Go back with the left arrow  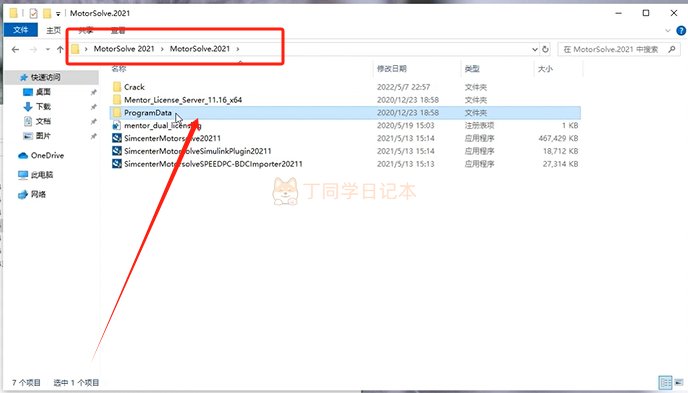click(15, 49)
